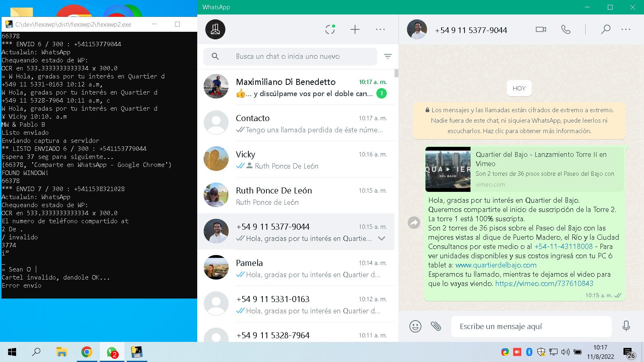Viewport: 644px width, 362px height.
Task: Open the Bluetooth tray icon
Action: click(x=529, y=352)
